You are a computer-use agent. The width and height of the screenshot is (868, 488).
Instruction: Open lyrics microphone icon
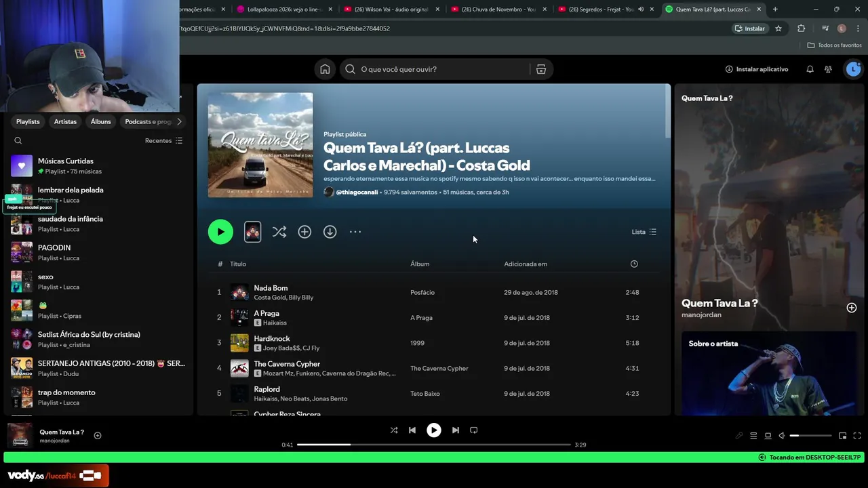click(x=739, y=436)
